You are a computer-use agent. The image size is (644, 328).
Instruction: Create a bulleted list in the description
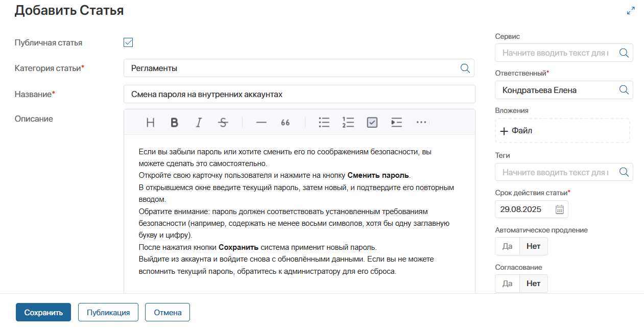[324, 122]
